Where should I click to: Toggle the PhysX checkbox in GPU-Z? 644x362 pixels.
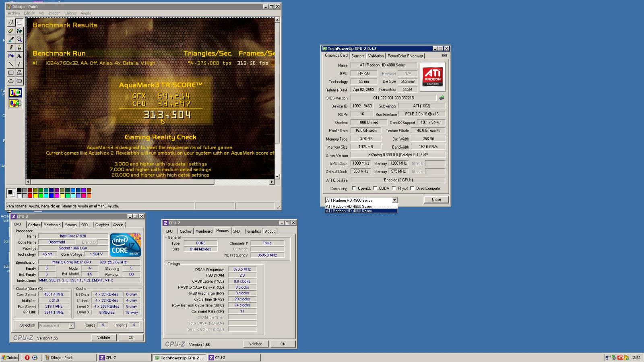(394, 188)
